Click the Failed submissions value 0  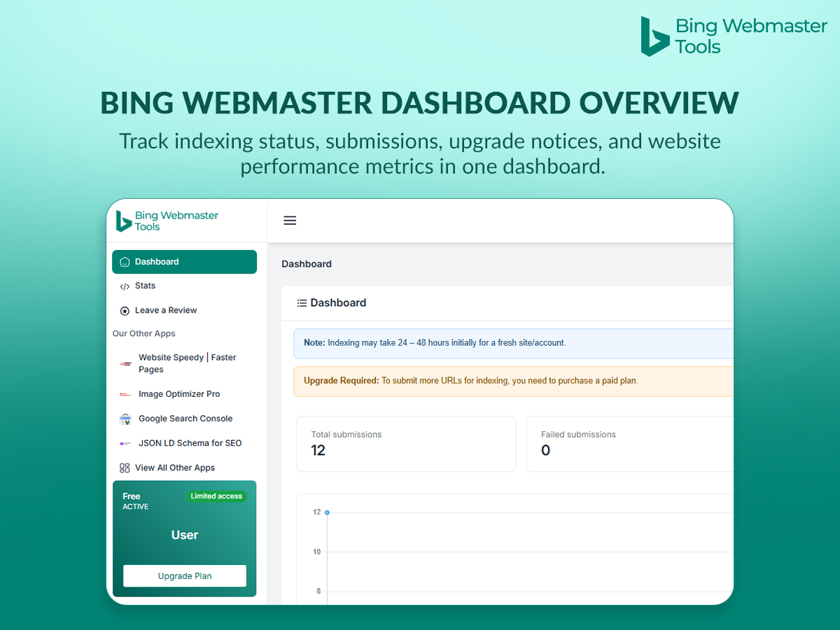[545, 450]
